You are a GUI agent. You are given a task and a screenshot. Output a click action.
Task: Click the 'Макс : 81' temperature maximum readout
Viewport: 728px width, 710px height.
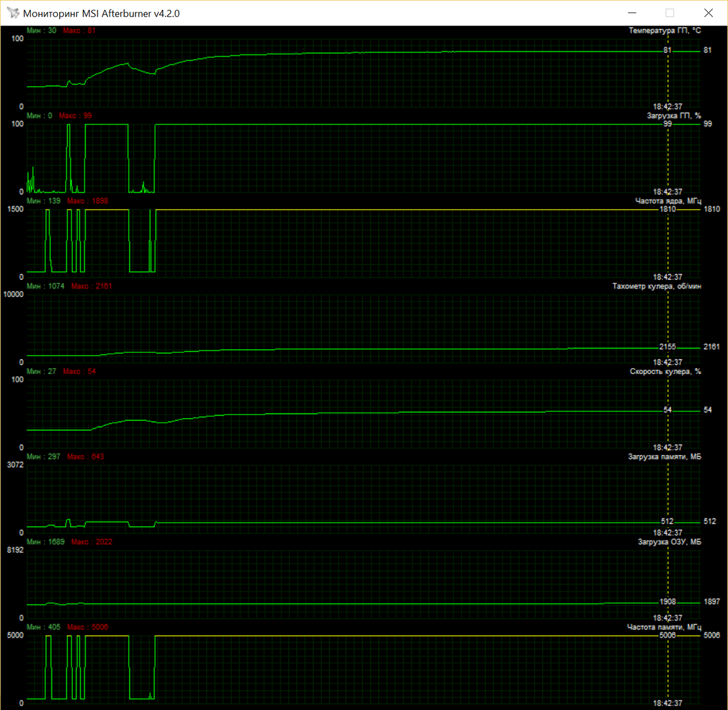(x=79, y=30)
